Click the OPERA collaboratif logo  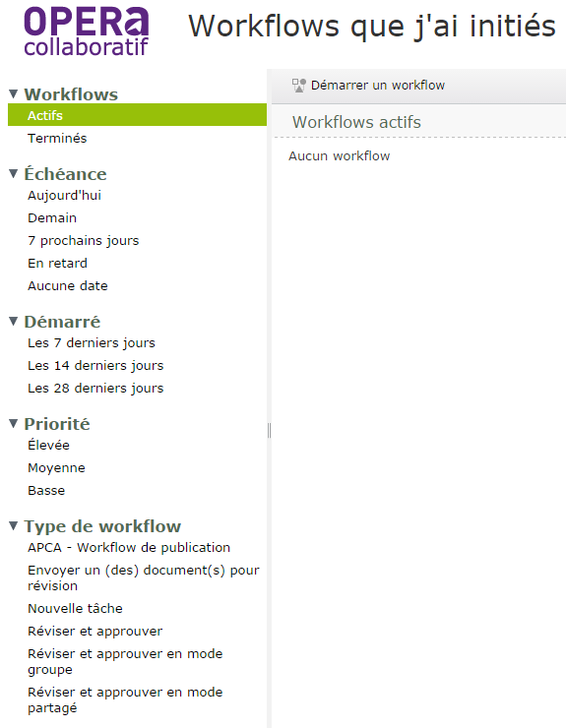[x=87, y=31]
